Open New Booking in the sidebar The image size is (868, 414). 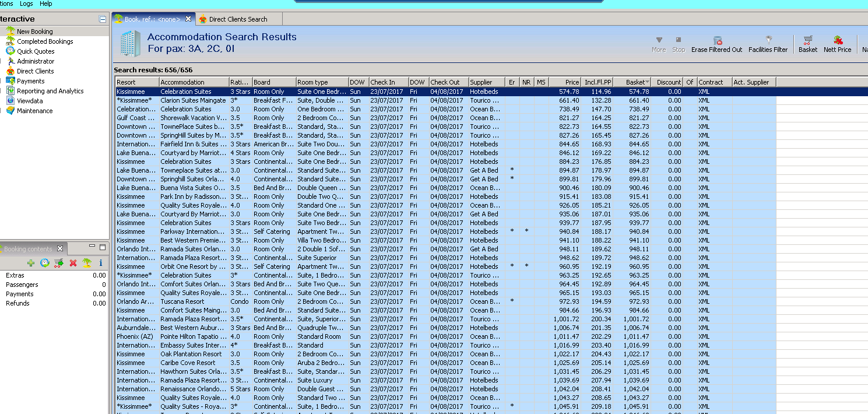(x=34, y=31)
